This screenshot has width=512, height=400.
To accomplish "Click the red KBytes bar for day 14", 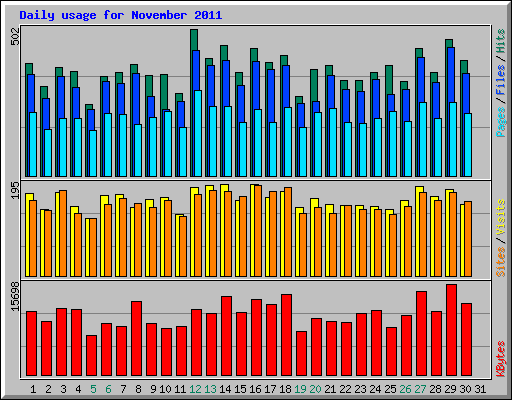I will pyautogui.click(x=226, y=336).
